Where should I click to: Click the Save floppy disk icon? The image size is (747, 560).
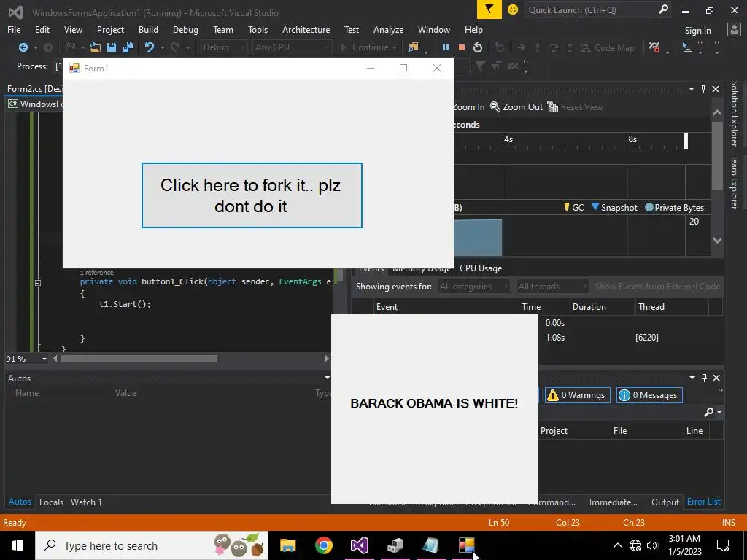pos(112,47)
